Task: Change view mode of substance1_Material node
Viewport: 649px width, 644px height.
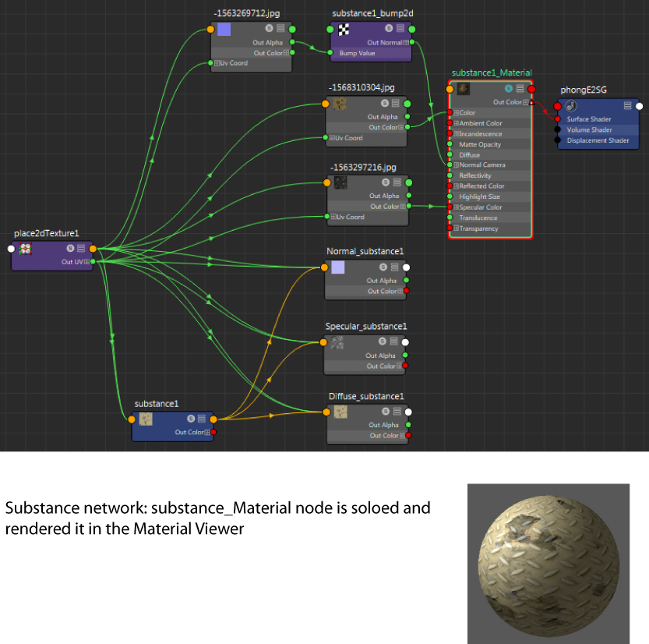Action: tap(520, 88)
